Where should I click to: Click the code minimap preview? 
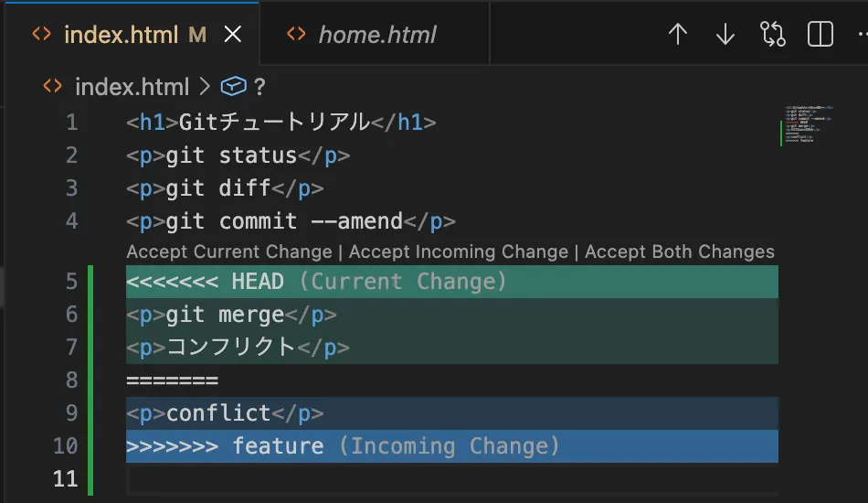point(809,125)
